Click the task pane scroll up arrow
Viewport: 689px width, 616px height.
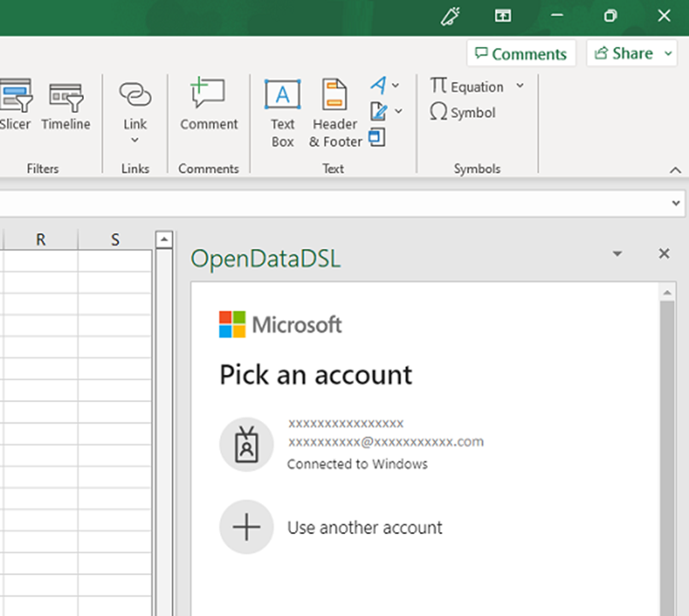[x=667, y=293]
